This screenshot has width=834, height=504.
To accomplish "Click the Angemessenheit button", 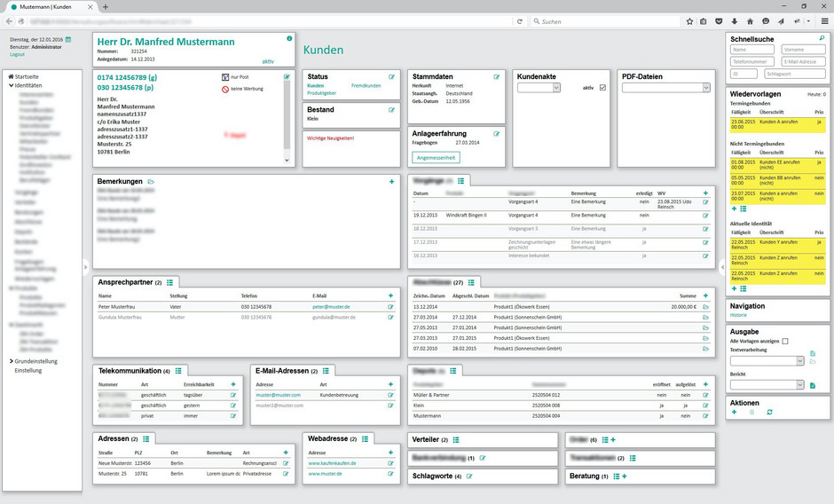I will coord(436,158).
